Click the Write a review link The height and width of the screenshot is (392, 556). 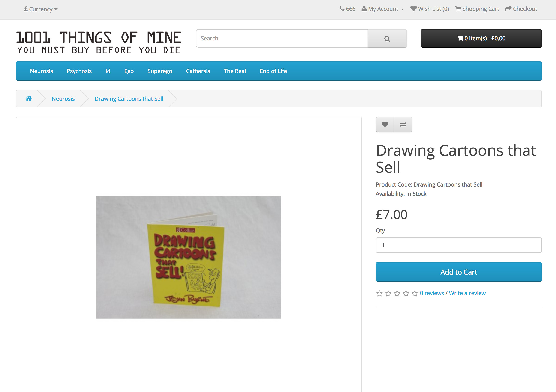467,293
